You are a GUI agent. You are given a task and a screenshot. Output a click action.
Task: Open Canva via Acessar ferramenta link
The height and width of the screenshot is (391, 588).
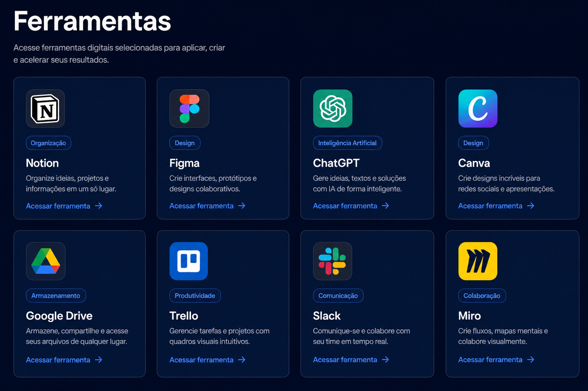pos(497,206)
